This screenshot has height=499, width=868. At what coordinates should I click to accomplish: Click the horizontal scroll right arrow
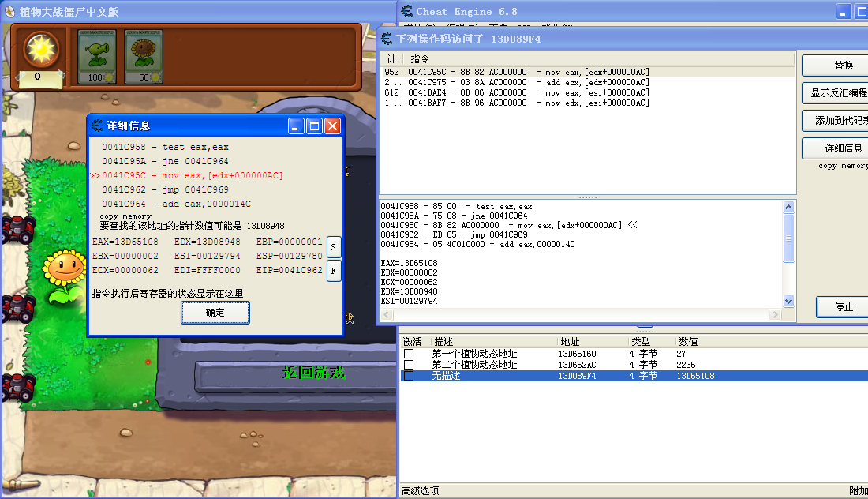(775, 314)
